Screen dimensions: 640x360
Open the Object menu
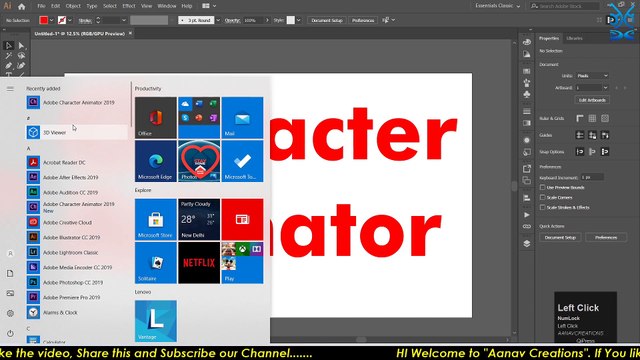pos(73,6)
